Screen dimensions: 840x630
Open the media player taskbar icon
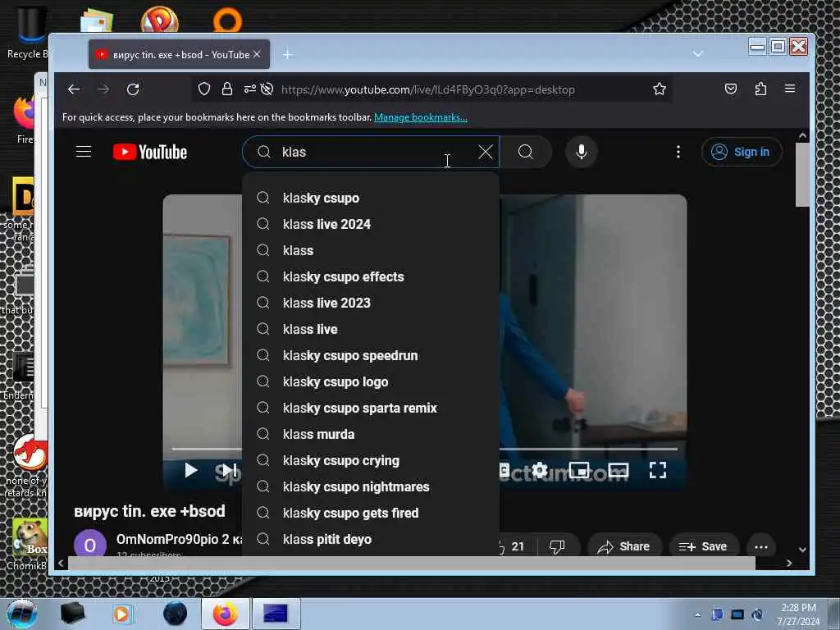pyautogui.click(x=122, y=614)
